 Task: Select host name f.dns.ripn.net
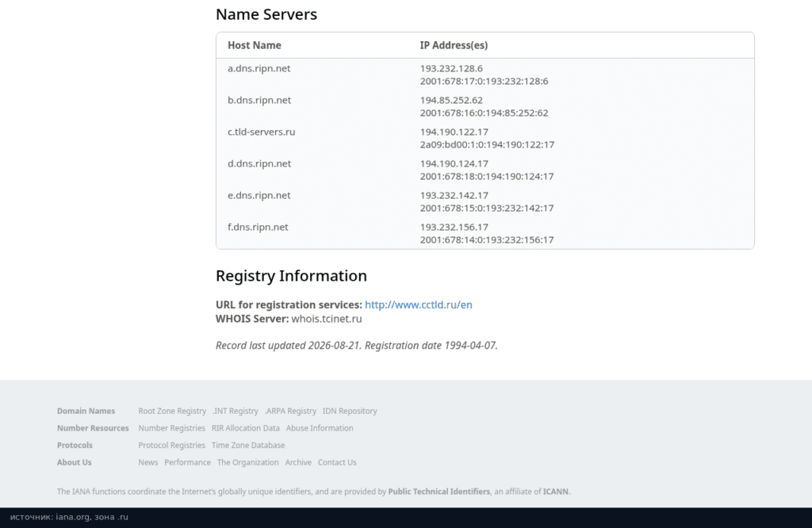click(x=258, y=227)
